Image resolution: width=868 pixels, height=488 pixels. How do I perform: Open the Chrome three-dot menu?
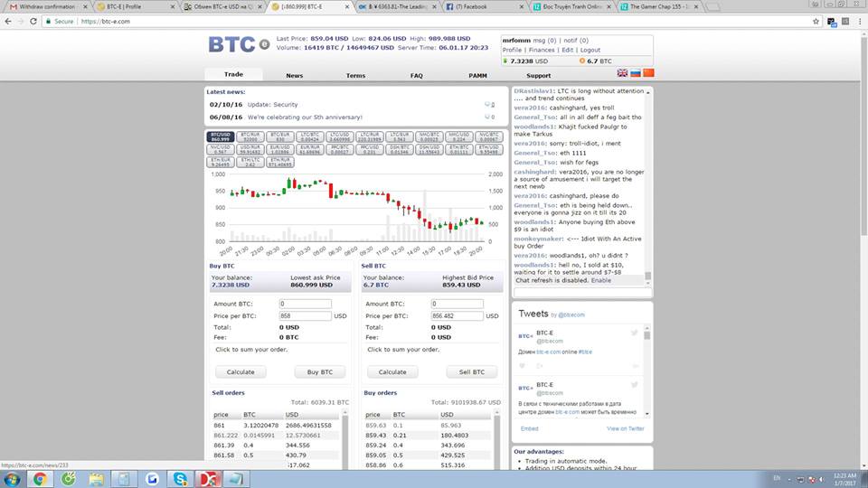click(860, 21)
